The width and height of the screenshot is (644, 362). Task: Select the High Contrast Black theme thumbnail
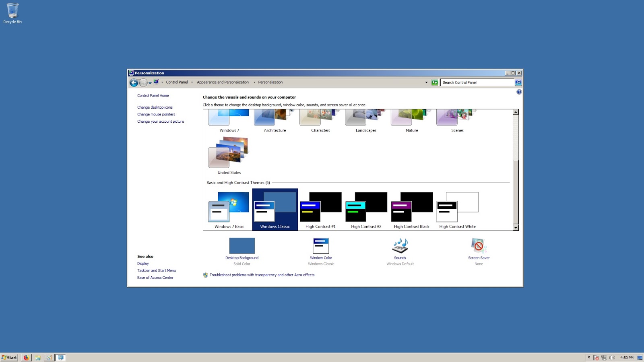point(411,207)
